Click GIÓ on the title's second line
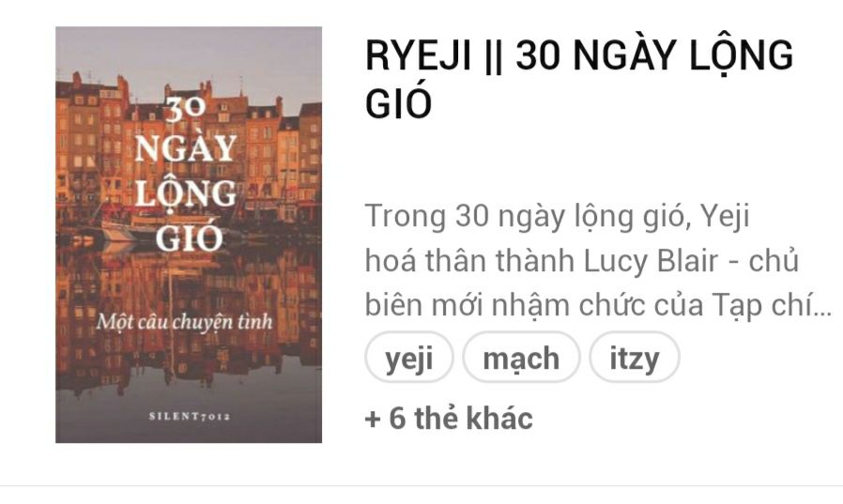 coord(398,103)
